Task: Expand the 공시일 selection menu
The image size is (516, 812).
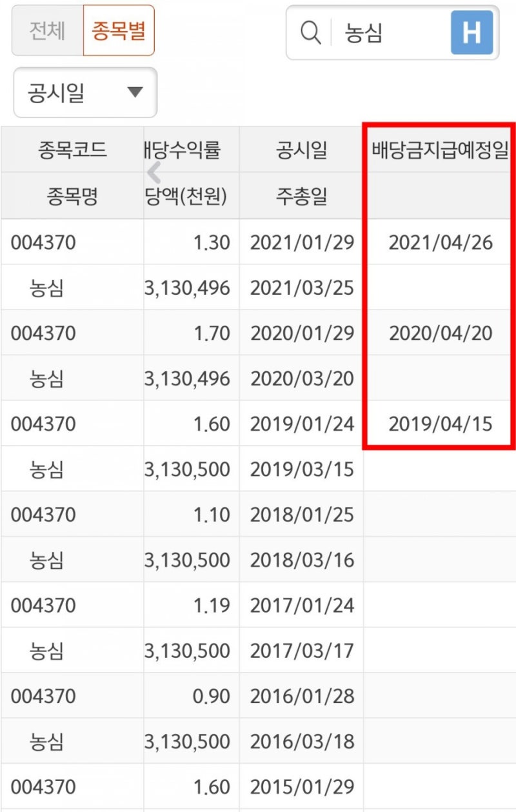Action: [84, 92]
